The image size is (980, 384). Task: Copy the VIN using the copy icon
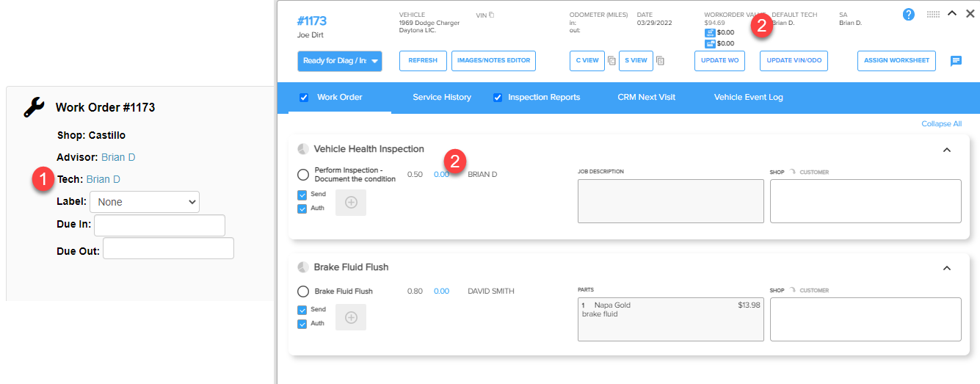click(x=492, y=15)
